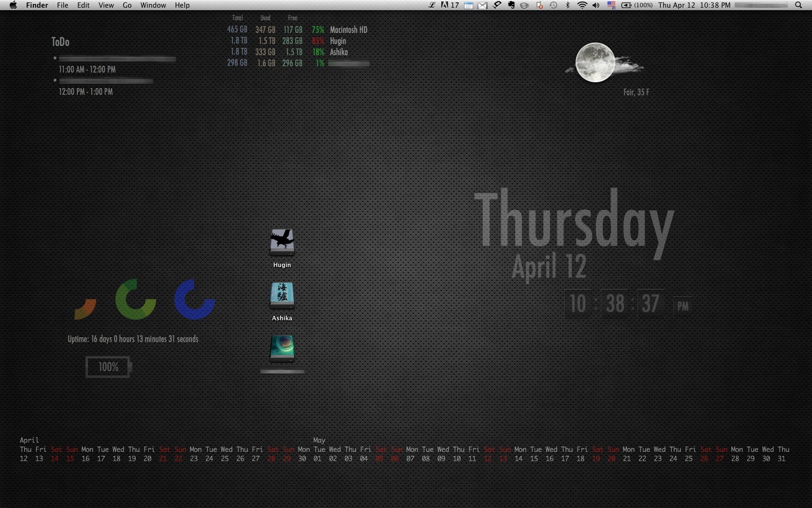
Task: Open the calendar icon in the menu bar
Action: coord(468,5)
